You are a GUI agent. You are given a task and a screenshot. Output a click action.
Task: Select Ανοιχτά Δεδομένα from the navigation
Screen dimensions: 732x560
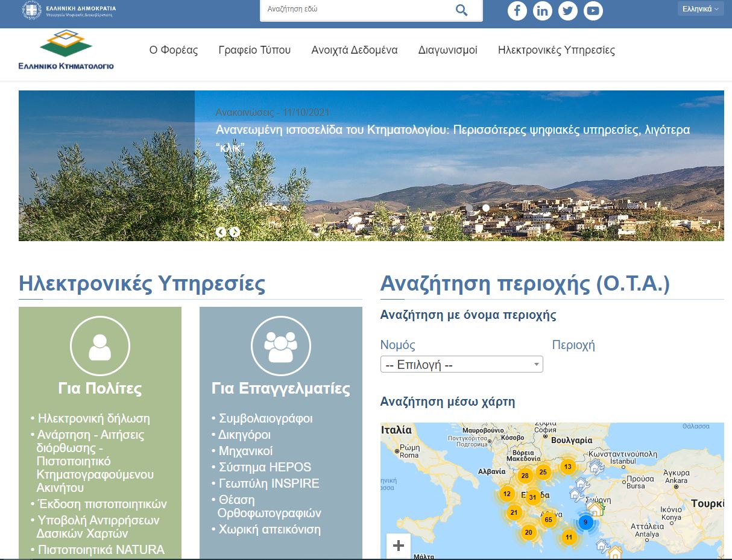click(354, 51)
